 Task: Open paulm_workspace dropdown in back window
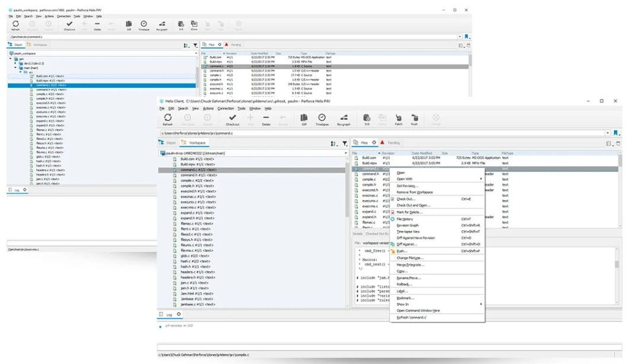pos(196,53)
